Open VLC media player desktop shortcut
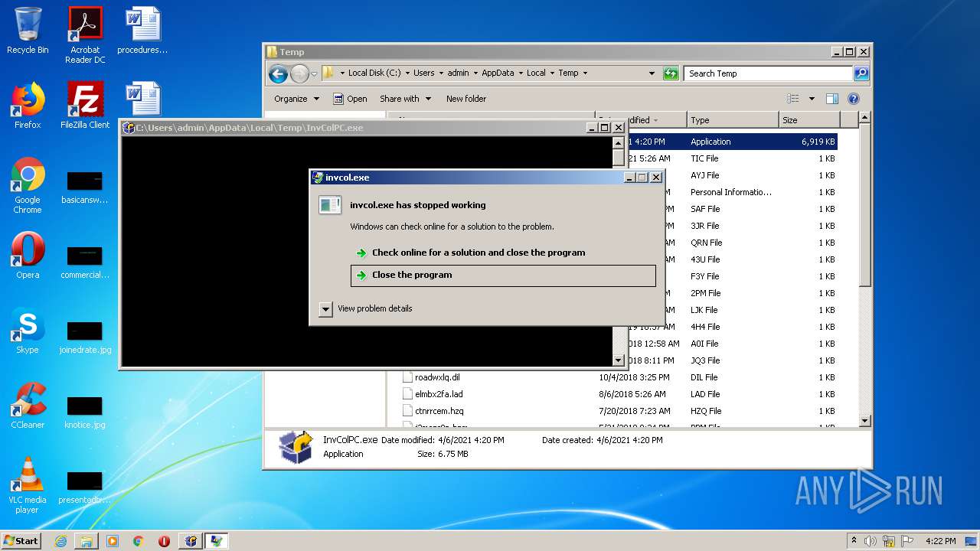The height and width of the screenshot is (551, 980). point(28,485)
